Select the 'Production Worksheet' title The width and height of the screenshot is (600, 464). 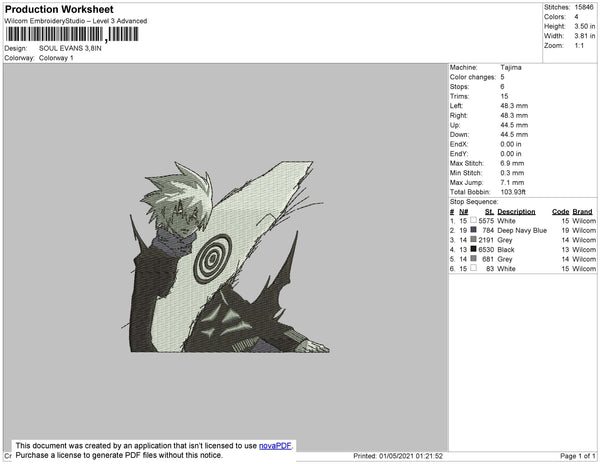(59, 10)
